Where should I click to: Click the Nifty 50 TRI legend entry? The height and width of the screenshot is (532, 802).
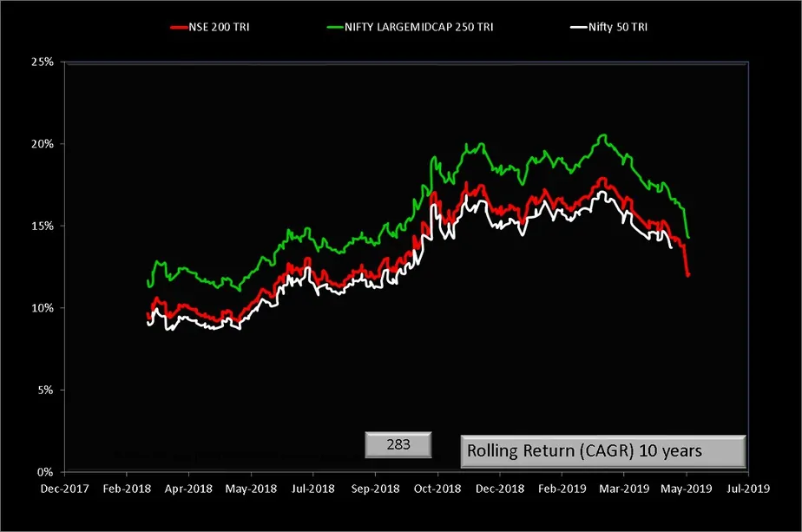pos(609,27)
